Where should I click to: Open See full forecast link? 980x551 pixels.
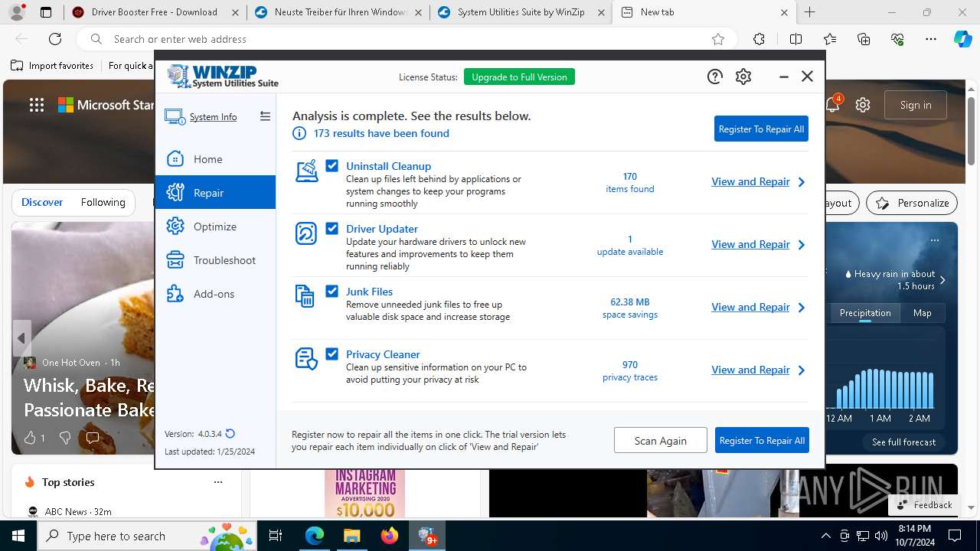pyautogui.click(x=903, y=442)
